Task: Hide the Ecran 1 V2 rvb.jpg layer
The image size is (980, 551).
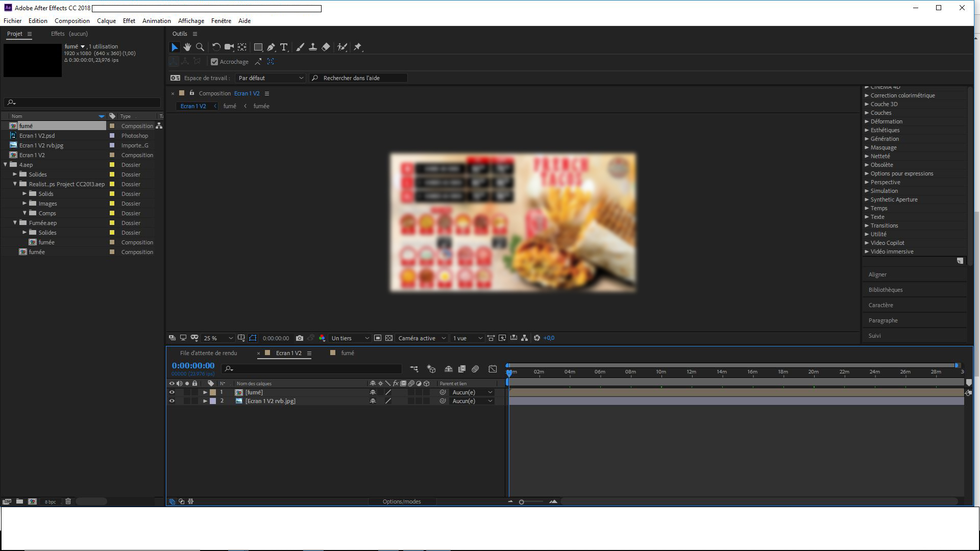Action: 172,401
